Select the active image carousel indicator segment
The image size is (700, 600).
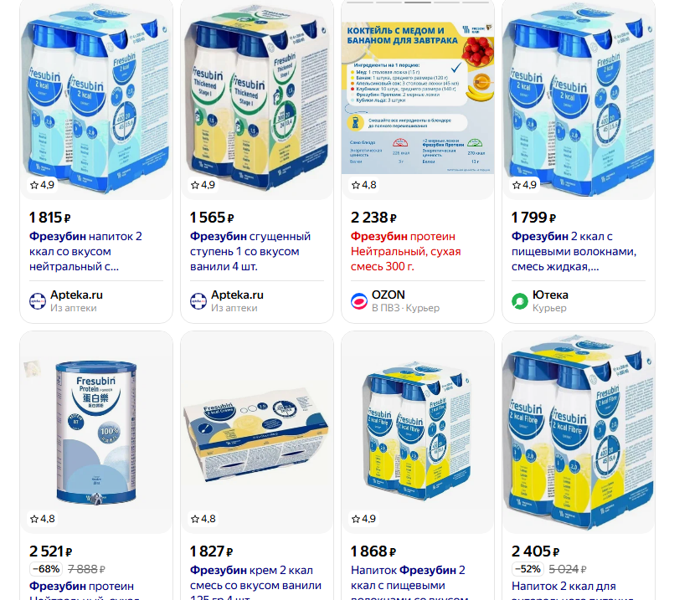pyautogui.click(x=418, y=3)
